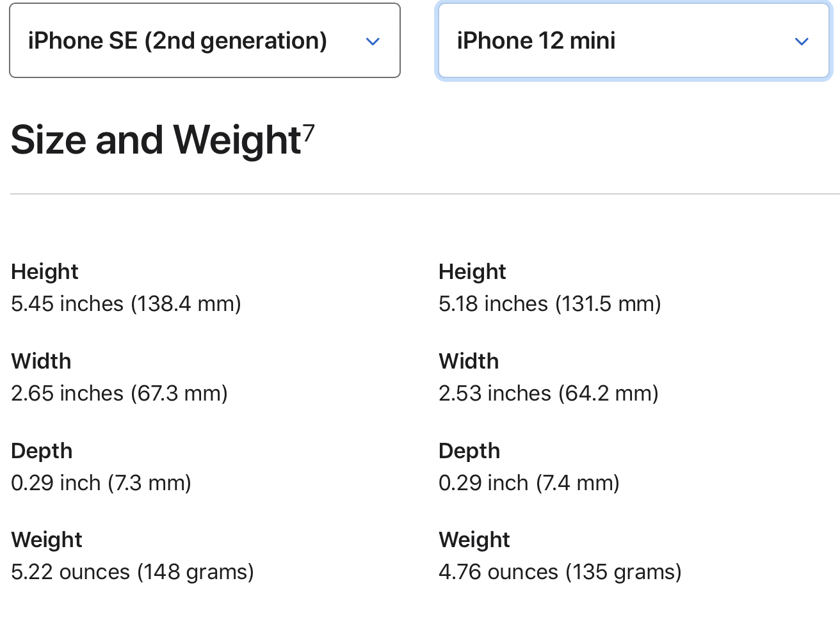Select the 5.45 inches (138.4 mm) height value
The height and width of the screenshot is (622, 840).
[126, 303]
